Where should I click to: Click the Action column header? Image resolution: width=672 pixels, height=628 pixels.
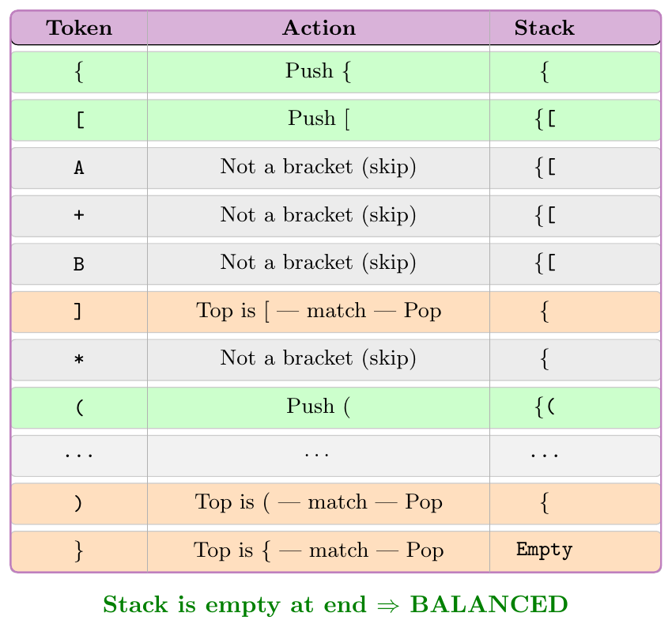pyautogui.click(x=319, y=28)
